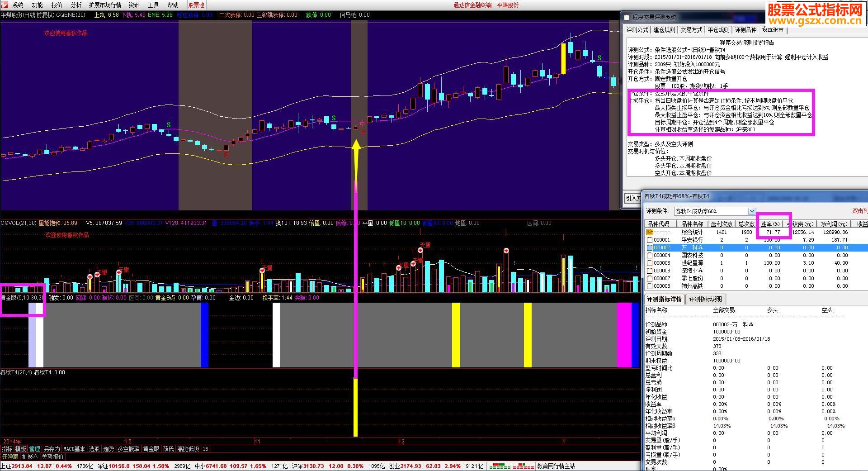Switch to the 评测指标详情 tab
Screen dimensions: 868x471
point(664,299)
